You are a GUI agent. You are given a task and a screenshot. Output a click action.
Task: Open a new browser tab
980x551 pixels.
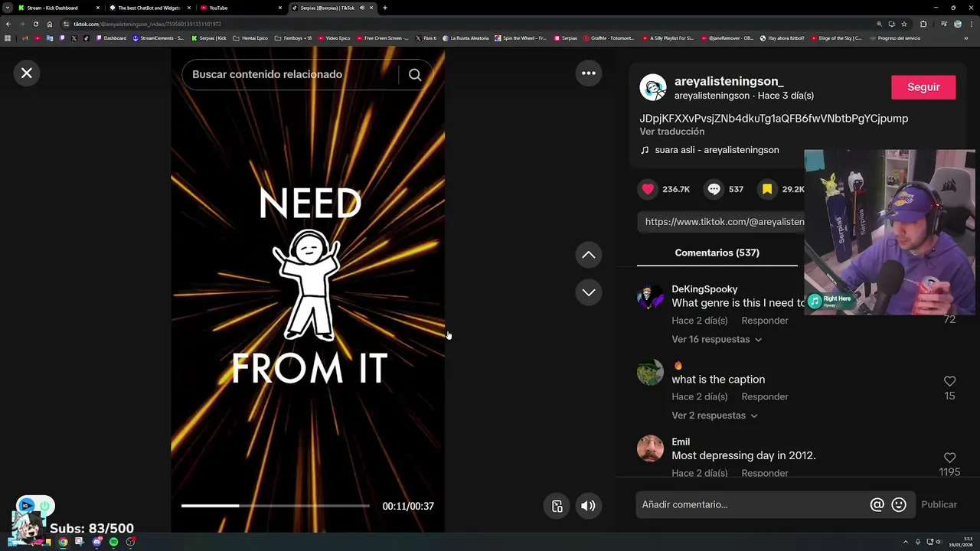click(x=384, y=8)
